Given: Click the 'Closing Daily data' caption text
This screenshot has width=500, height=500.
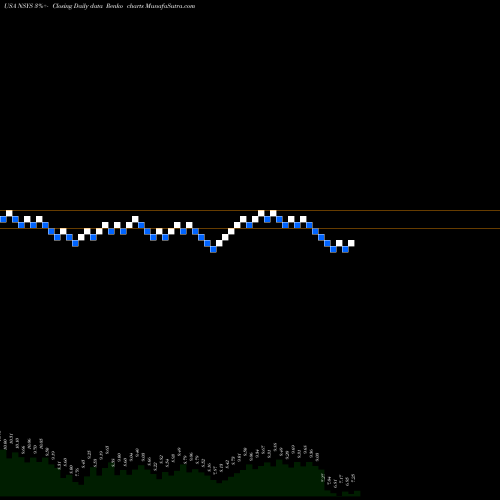Looking at the screenshot, I should click(78, 6).
